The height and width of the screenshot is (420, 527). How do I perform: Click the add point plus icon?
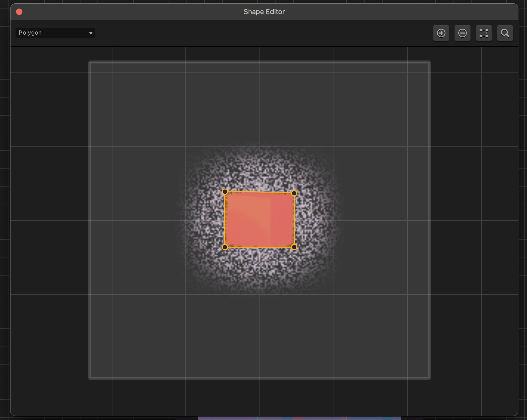coord(441,33)
